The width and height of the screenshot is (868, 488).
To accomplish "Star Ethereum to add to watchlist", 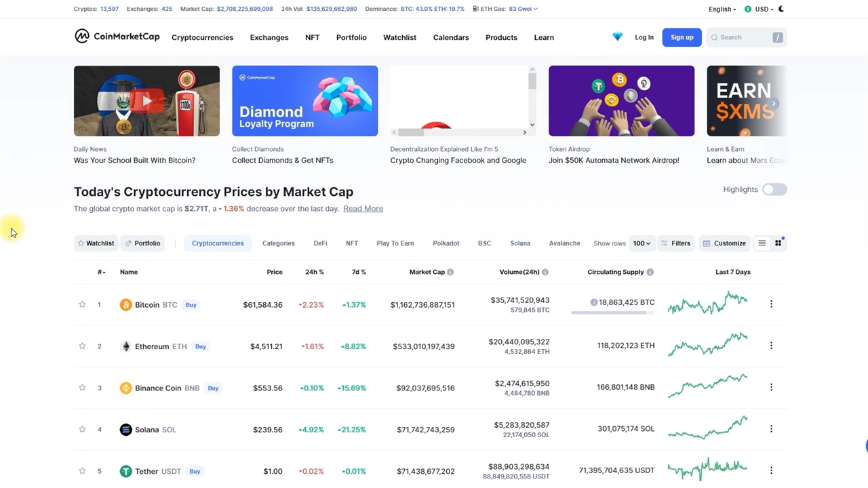I will click(x=82, y=346).
